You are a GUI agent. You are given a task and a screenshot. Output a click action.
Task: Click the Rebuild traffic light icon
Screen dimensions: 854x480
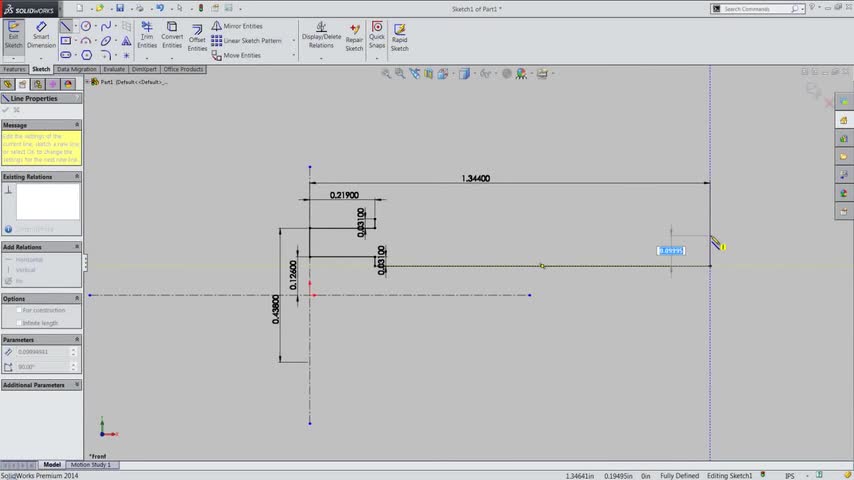pyautogui.click(x=200, y=8)
